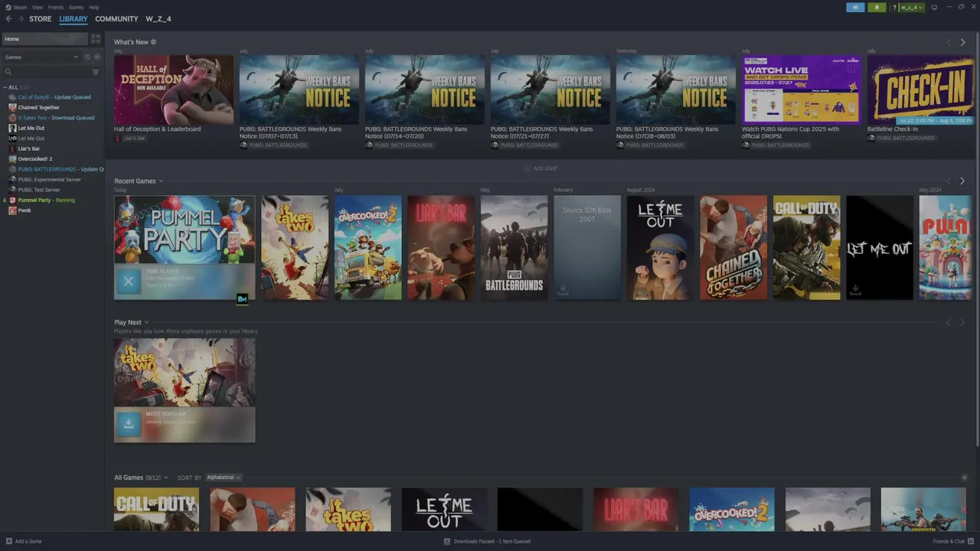Open W_Z_4 profile tab
This screenshot has height=551, width=980.
point(158,19)
